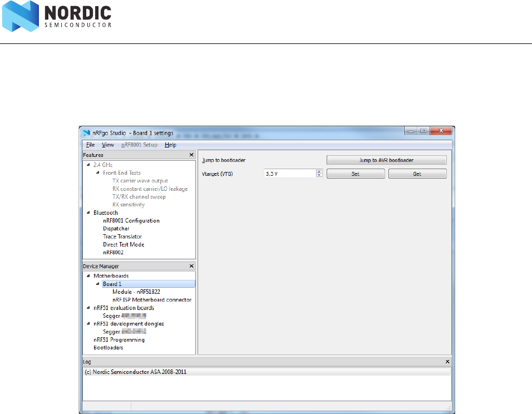Select TX carrier wave output
532x414 pixels.
[x=140, y=181]
